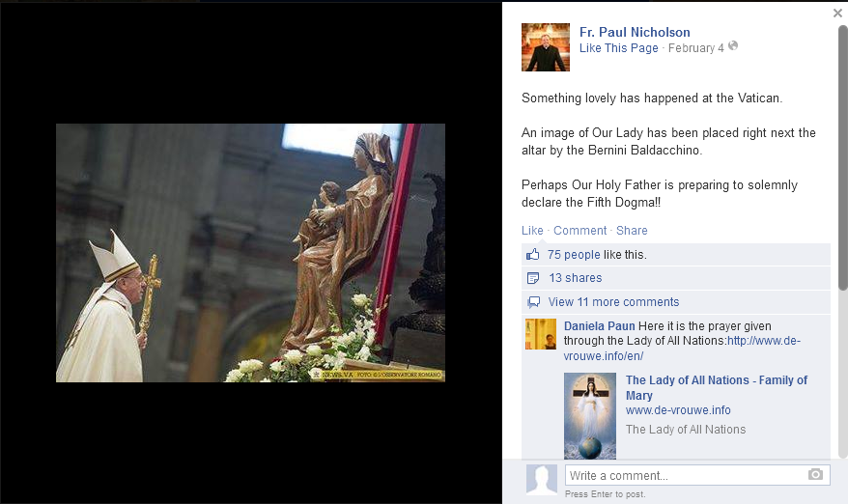The height and width of the screenshot is (504, 848).
Task: Close the photo viewer with the X
Action: [x=837, y=13]
